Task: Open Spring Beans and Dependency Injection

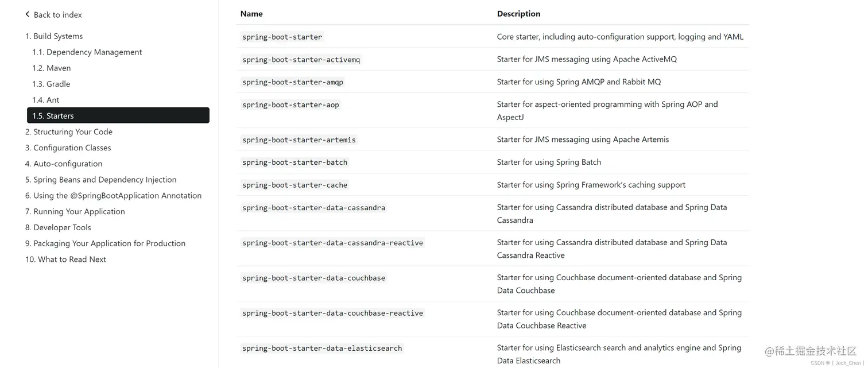Action: [x=101, y=180]
